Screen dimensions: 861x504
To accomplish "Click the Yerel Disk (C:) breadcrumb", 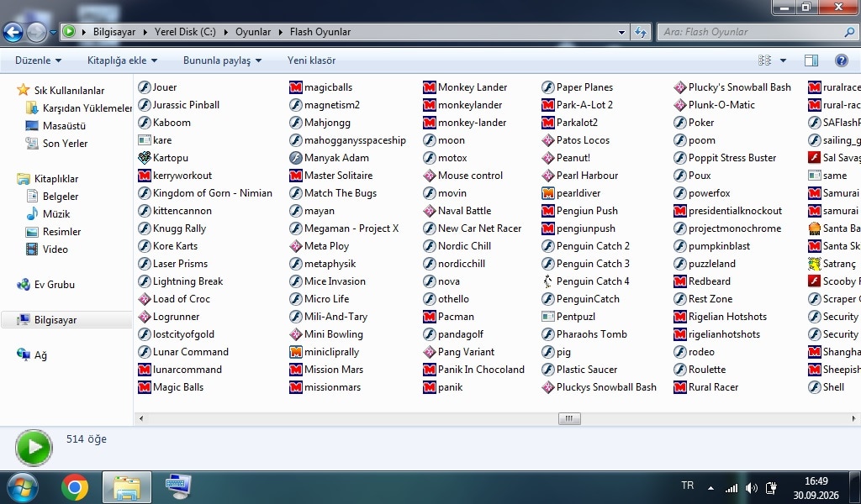I will [185, 32].
